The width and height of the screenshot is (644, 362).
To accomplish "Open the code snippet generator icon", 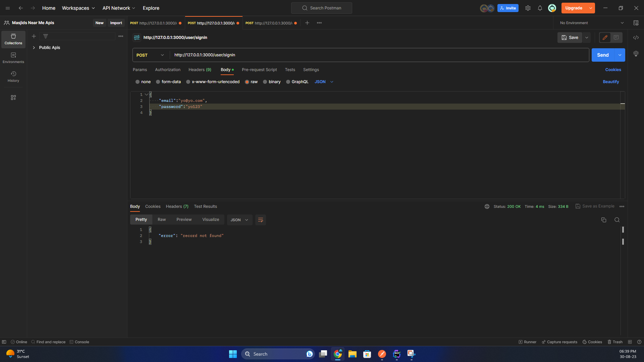I will tap(636, 38).
